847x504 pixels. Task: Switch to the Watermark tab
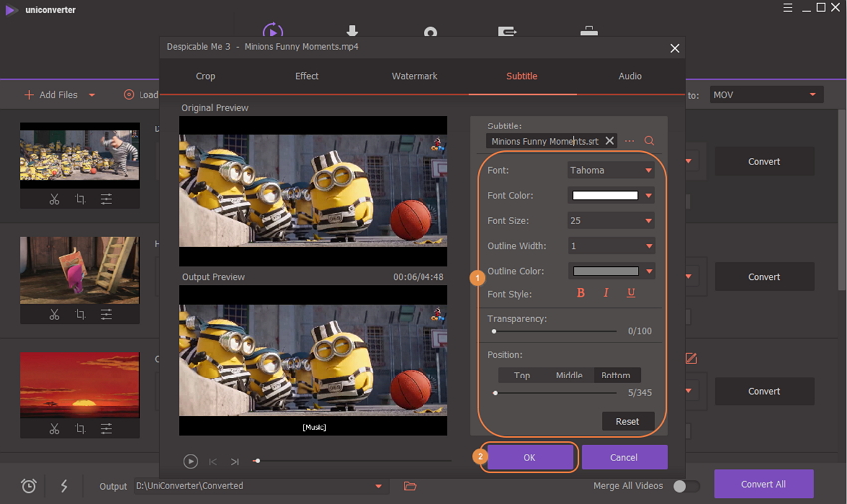415,76
